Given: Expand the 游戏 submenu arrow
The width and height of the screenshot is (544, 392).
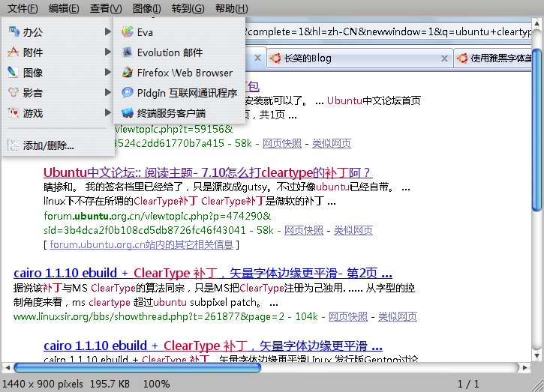Looking at the screenshot, I should click(x=107, y=113).
